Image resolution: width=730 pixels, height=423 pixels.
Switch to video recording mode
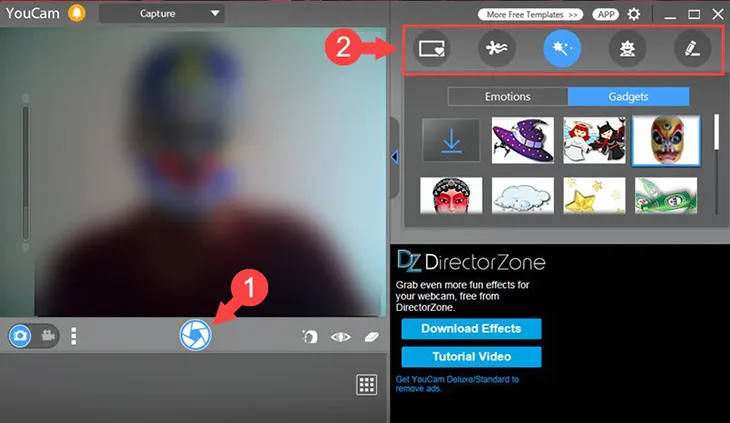[48, 335]
